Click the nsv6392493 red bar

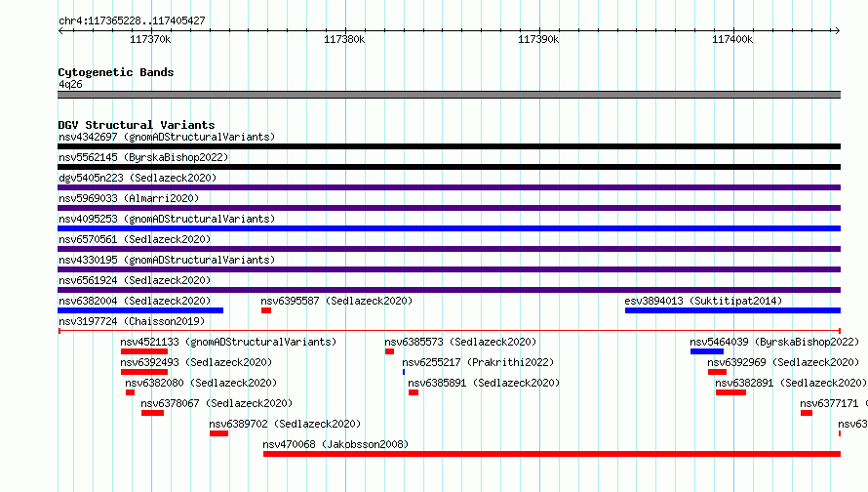click(x=144, y=372)
